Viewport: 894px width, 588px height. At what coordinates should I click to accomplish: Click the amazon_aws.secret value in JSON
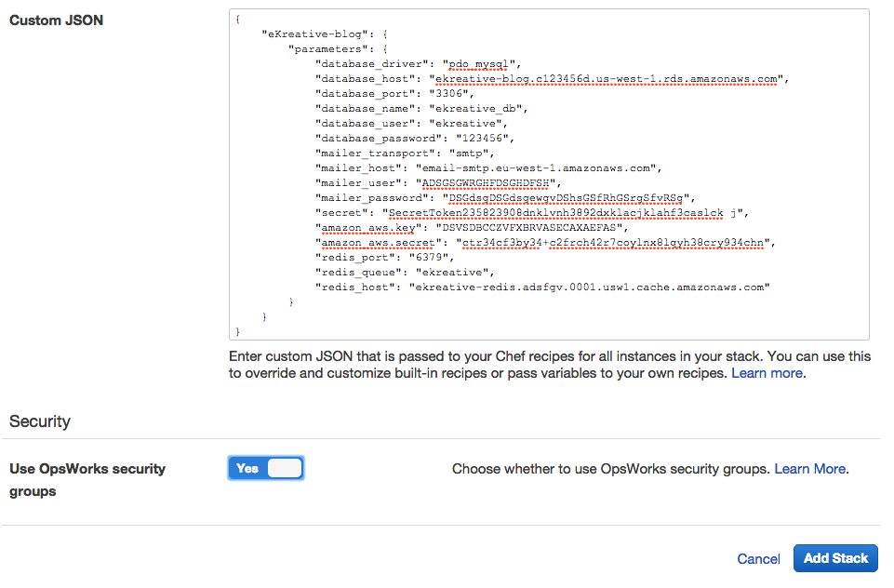click(614, 243)
